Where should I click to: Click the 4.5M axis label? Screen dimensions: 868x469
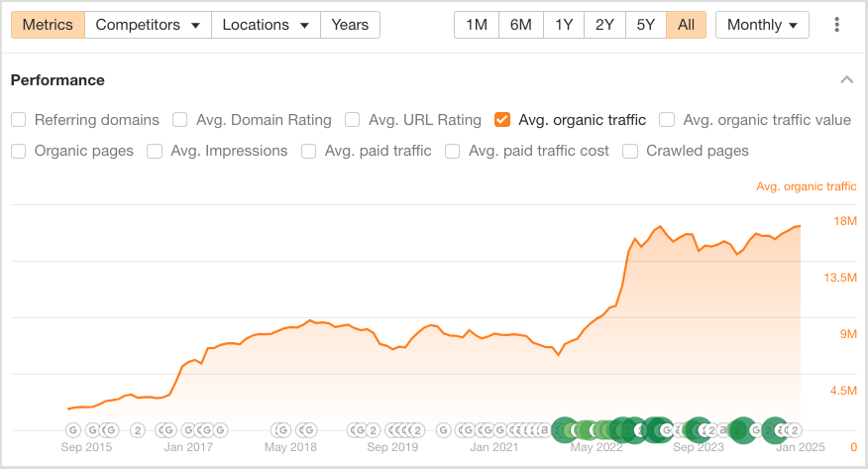click(843, 391)
